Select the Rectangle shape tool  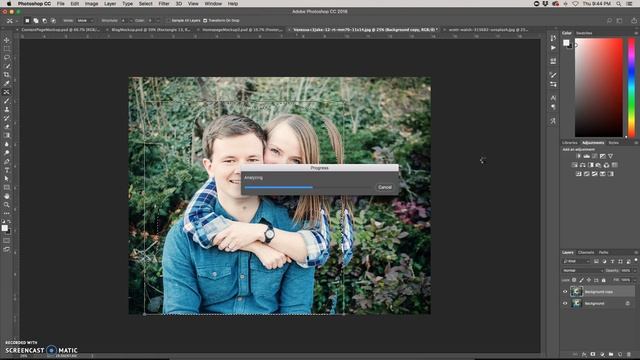pyautogui.click(x=7, y=187)
